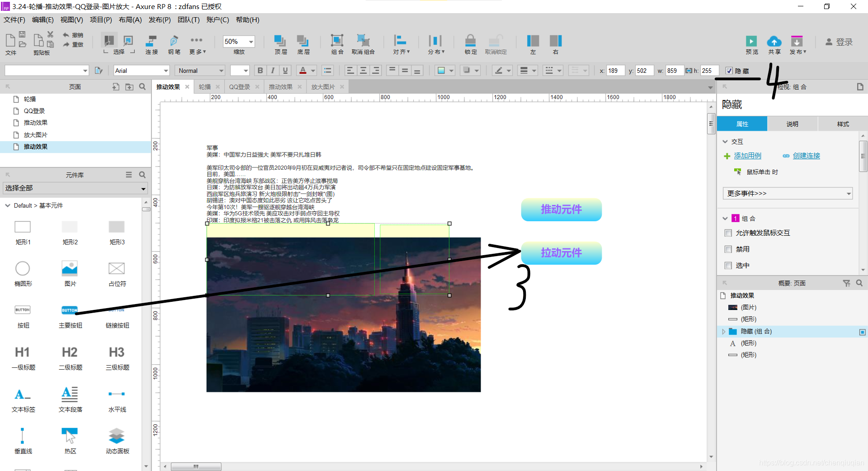Click the Lock (锁定) icon
The width and height of the screenshot is (868, 471).
[471, 41]
